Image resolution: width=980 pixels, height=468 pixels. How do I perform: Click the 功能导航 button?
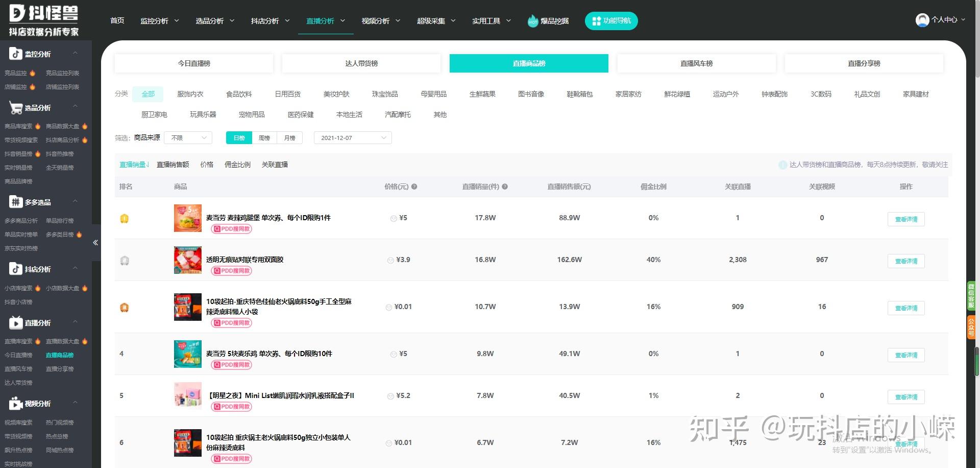tap(611, 21)
